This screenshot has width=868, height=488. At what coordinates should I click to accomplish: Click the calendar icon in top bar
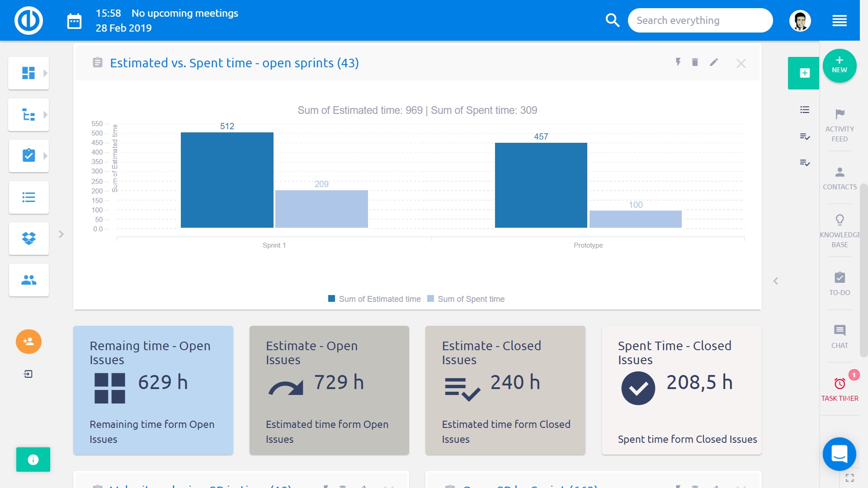(x=74, y=21)
